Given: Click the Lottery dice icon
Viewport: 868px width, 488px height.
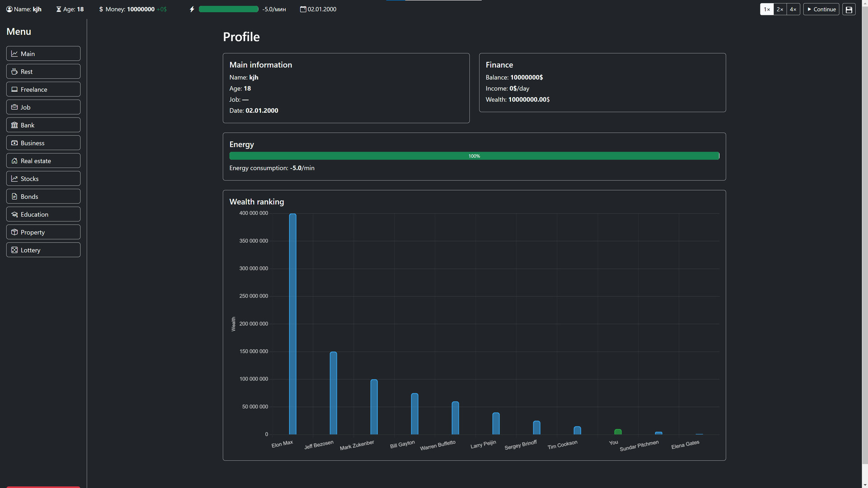Looking at the screenshot, I should pyautogui.click(x=14, y=250).
